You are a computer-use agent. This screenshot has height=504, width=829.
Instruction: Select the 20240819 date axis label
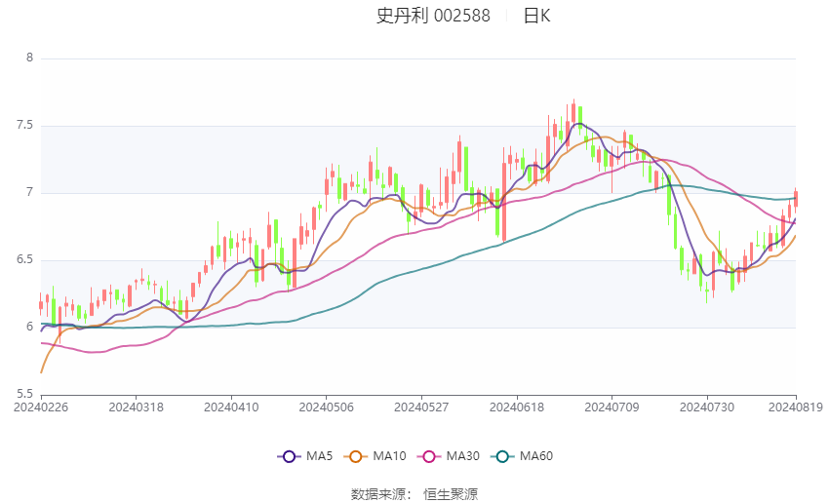coord(796,407)
